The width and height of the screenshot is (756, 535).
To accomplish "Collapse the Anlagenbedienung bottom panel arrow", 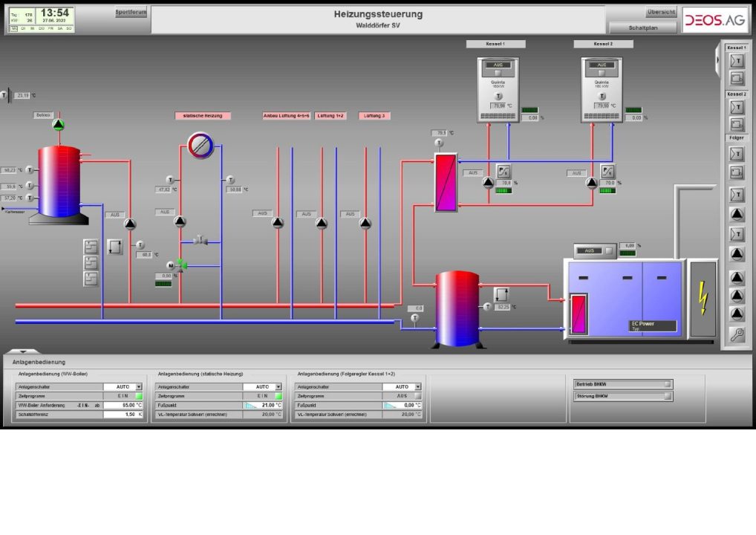I will click(22, 351).
